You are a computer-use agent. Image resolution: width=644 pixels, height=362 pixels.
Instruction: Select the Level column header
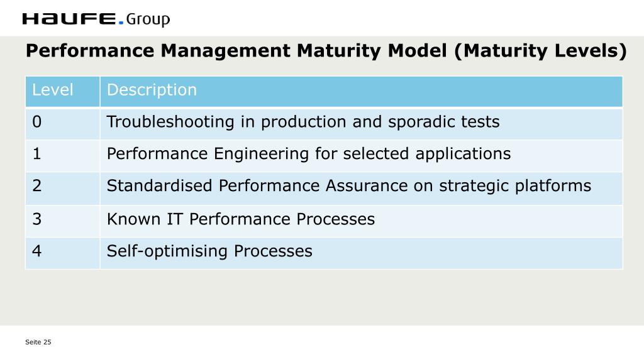(62, 91)
